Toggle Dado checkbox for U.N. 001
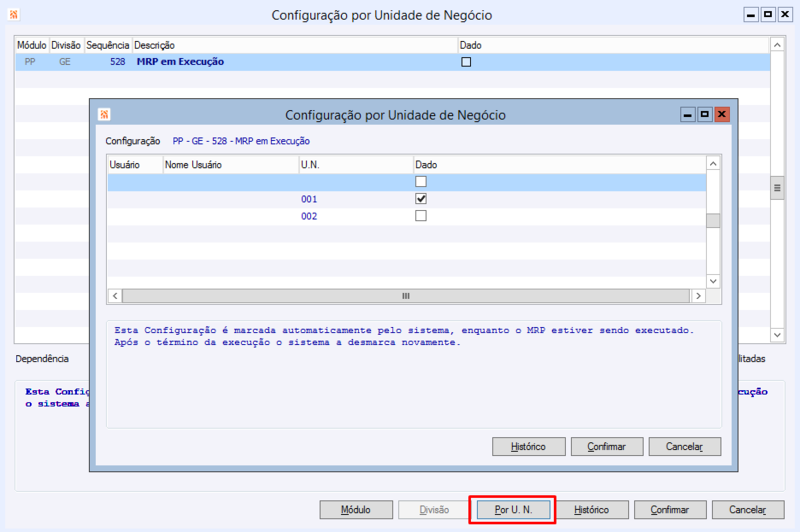 tap(421, 199)
